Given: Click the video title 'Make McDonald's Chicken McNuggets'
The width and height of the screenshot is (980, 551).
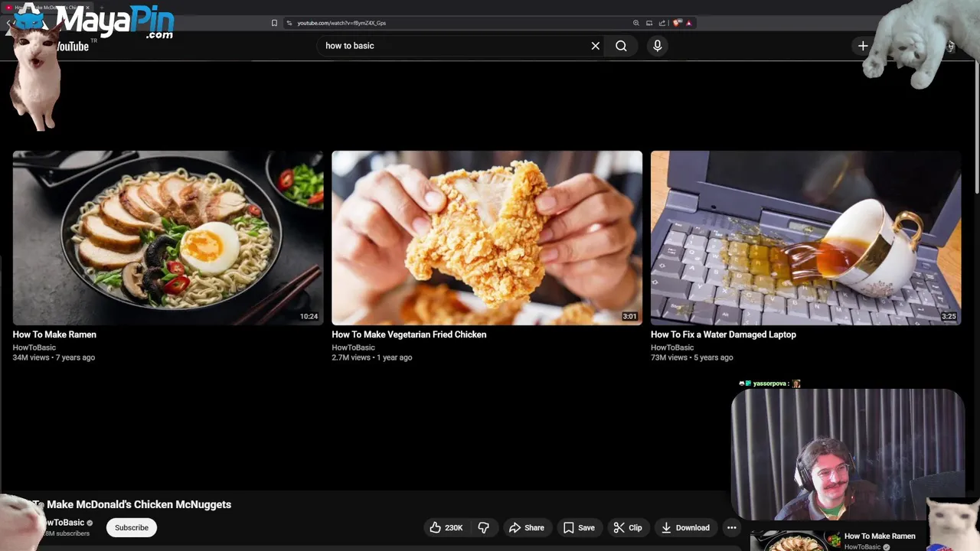Looking at the screenshot, I should 139,504.
